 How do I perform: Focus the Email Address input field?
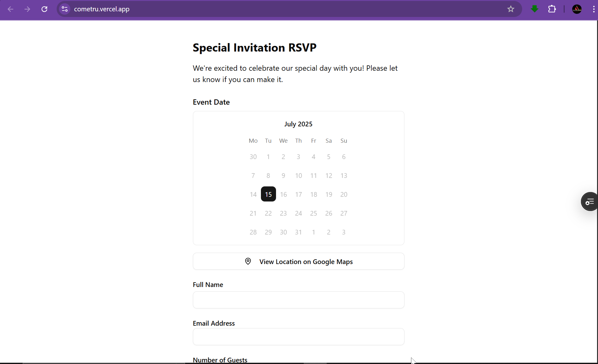pos(298,337)
